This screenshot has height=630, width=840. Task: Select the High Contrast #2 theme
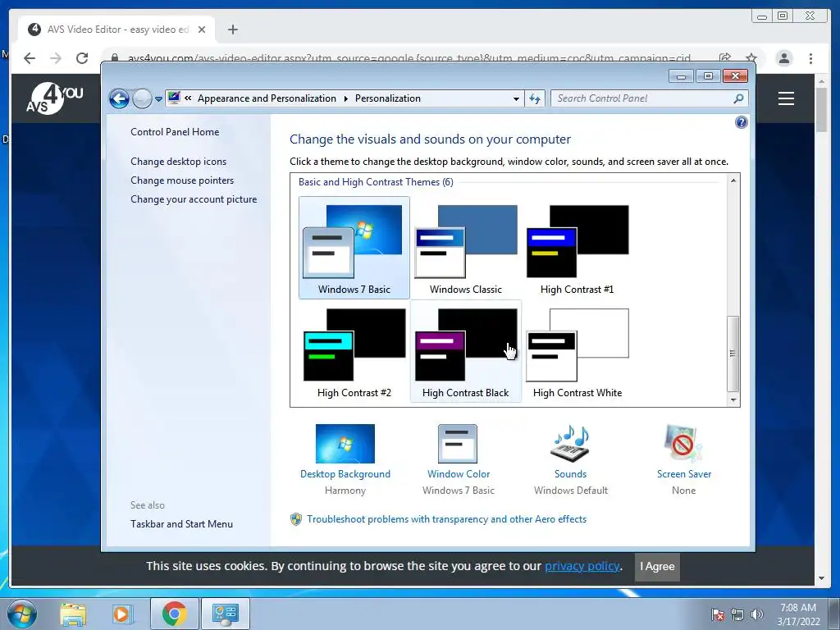(x=354, y=351)
